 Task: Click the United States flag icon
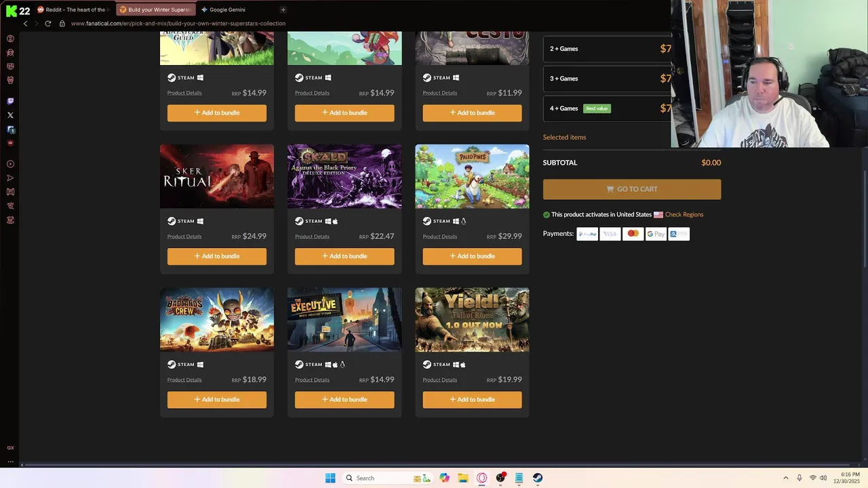point(658,215)
